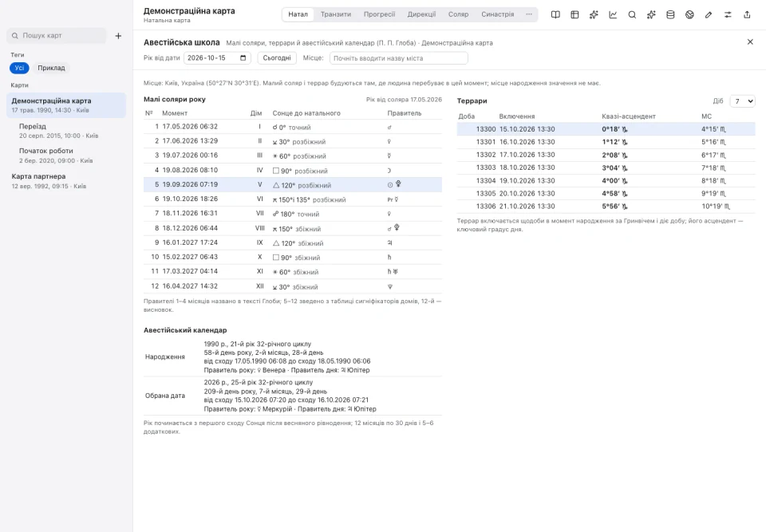
Task: Select terrar row 13303 dated 18.10.2026
Action: click(606, 167)
